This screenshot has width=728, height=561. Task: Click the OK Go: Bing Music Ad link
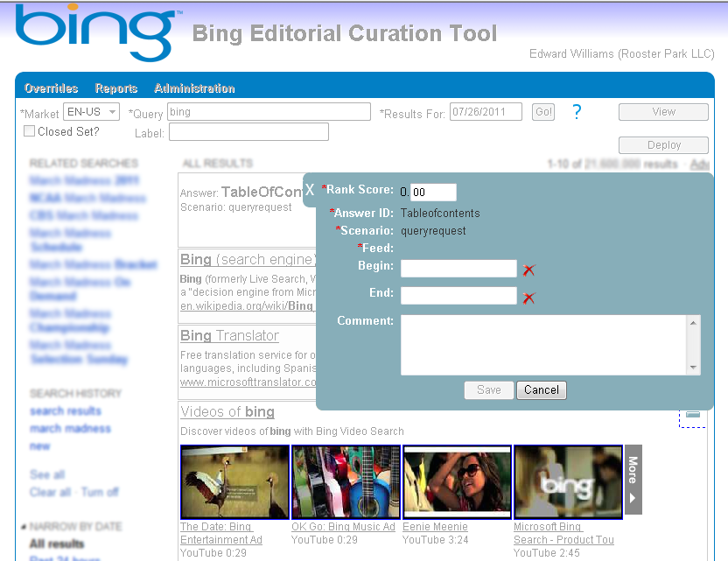coord(343,527)
